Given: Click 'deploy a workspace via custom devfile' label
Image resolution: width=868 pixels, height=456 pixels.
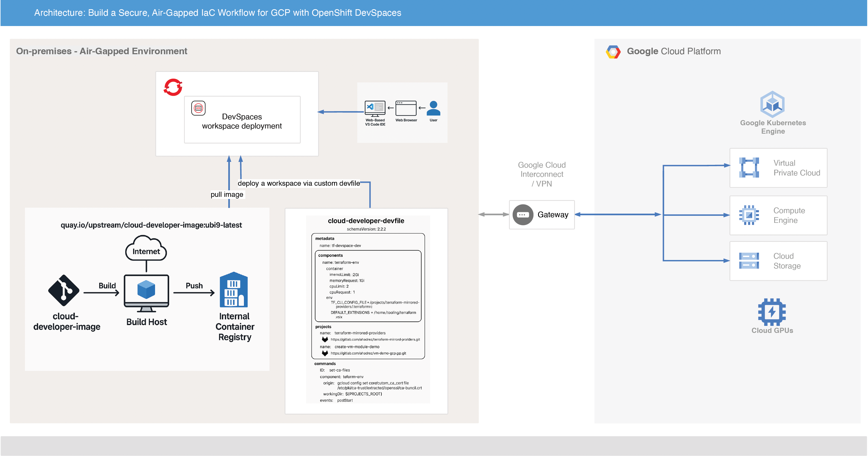Looking at the screenshot, I should click(x=299, y=183).
